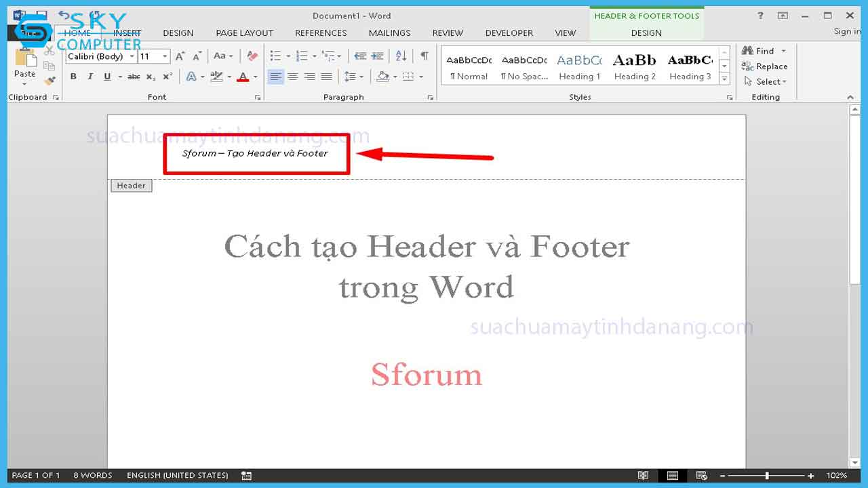Switch to the REFERENCES tab

click(321, 33)
